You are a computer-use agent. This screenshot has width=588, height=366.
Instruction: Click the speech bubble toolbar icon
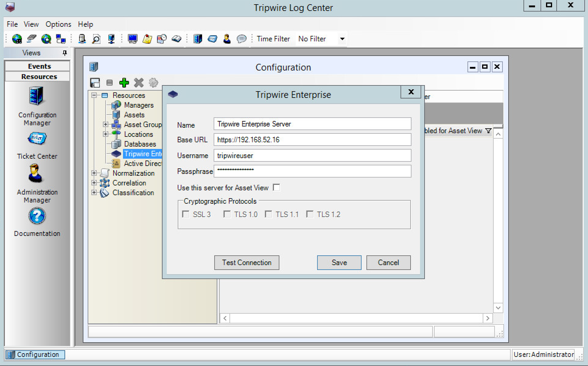coord(241,39)
